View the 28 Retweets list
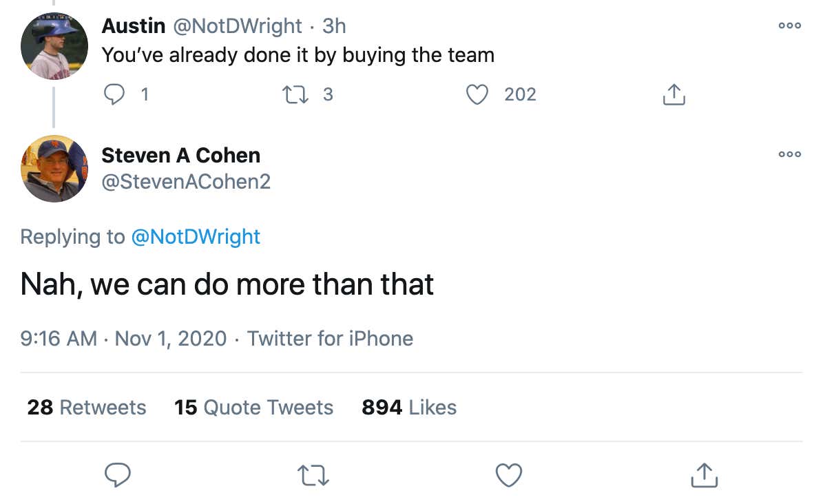The width and height of the screenshot is (814, 504). click(x=87, y=408)
